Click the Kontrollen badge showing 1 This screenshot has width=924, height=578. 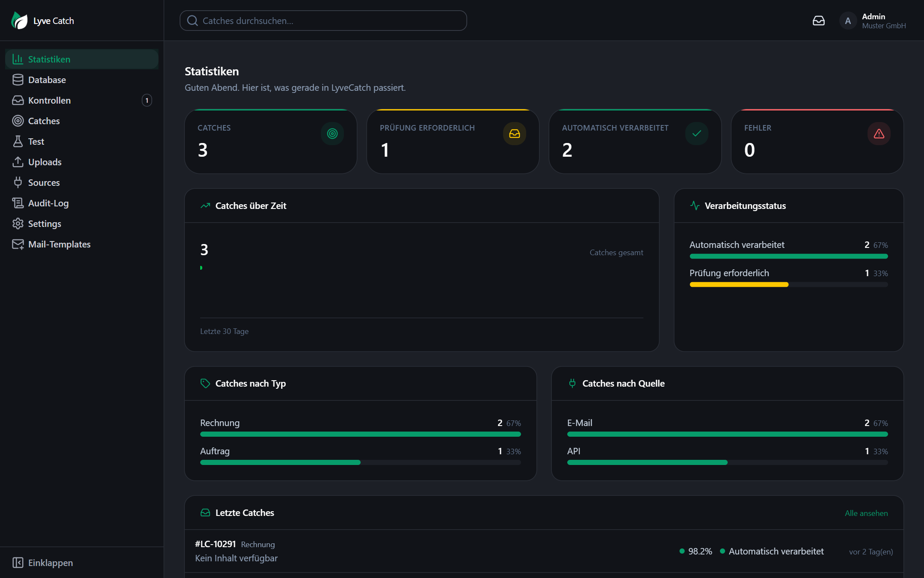coord(147,100)
